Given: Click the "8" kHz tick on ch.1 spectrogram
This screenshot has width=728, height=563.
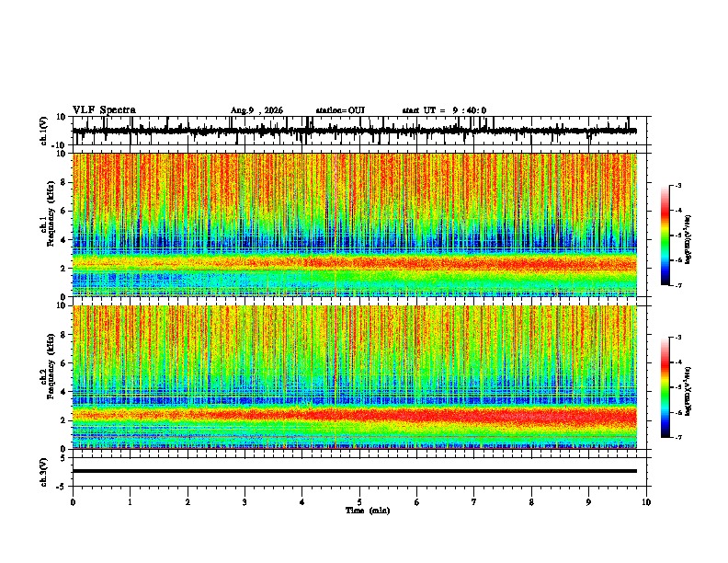Looking at the screenshot, I should click(x=64, y=182).
